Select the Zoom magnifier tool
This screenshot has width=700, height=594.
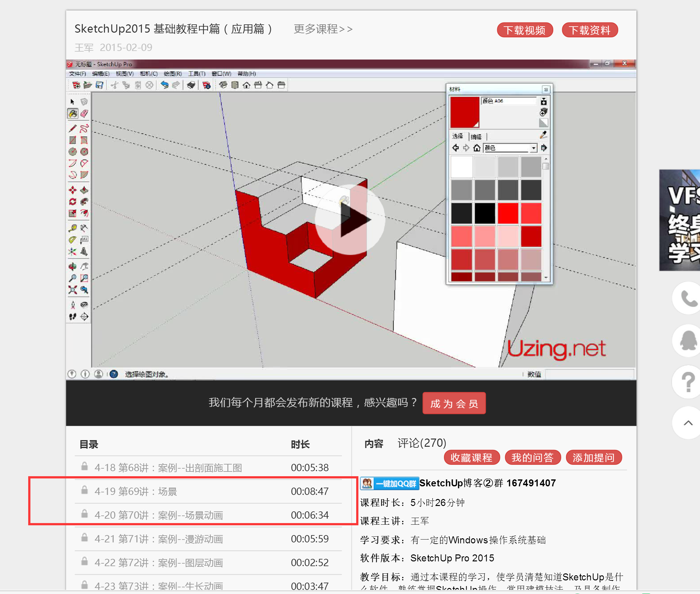[x=73, y=279]
